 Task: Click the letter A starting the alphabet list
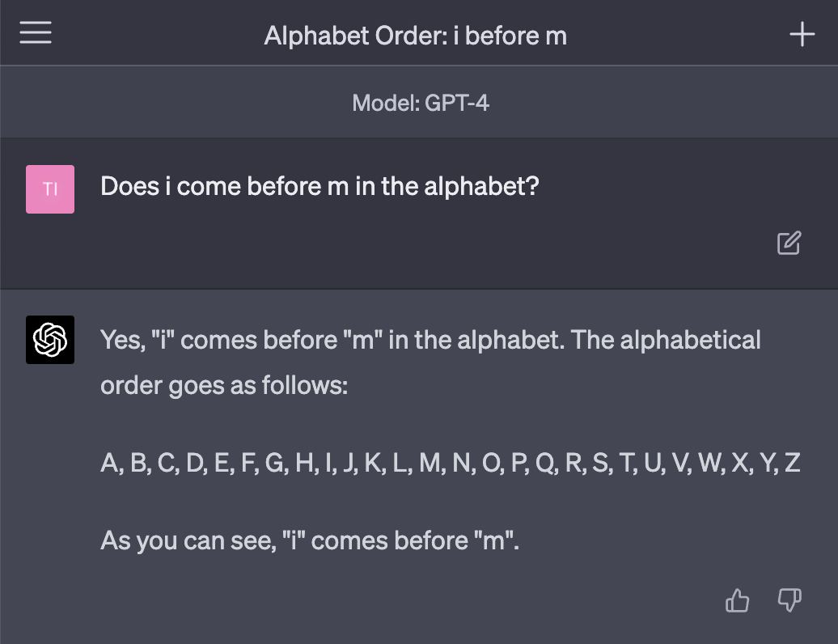tap(109, 463)
